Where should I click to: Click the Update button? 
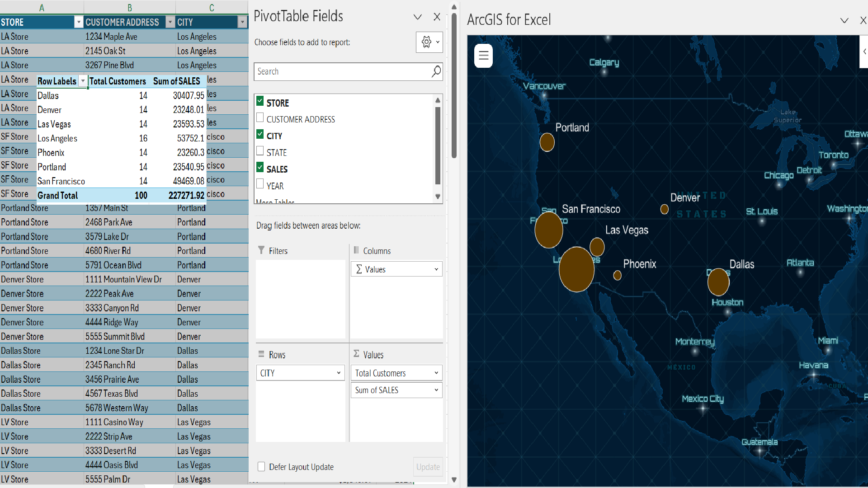428,467
